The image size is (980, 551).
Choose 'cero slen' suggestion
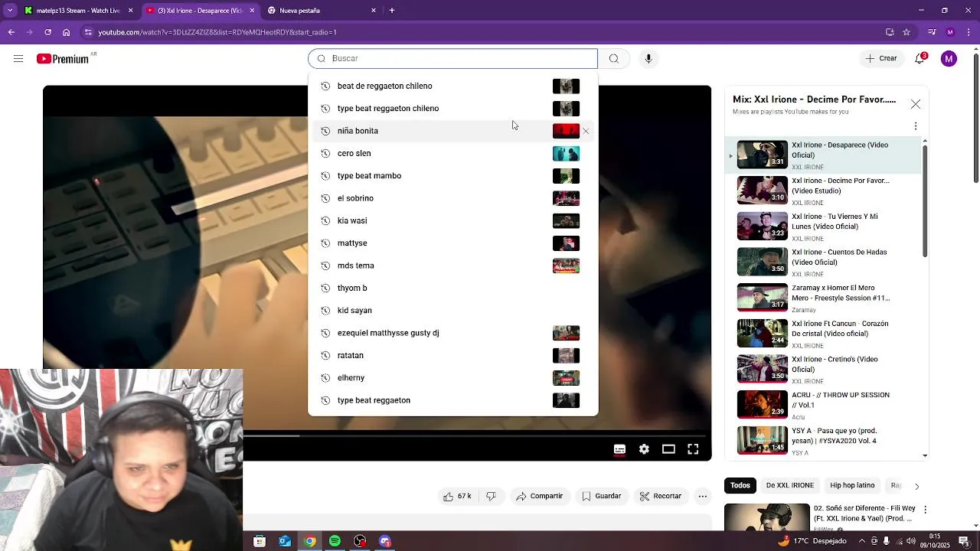(452, 153)
